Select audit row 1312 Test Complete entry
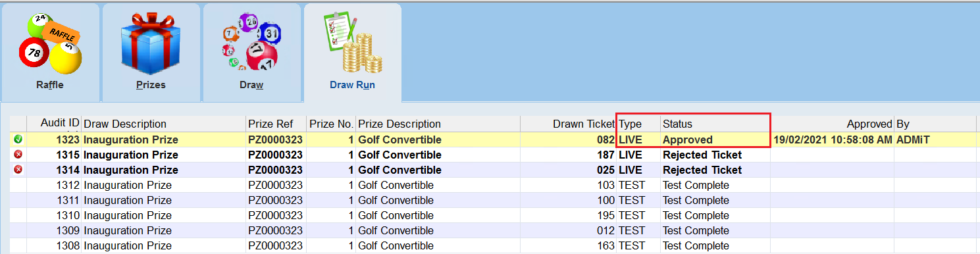Image resolution: width=980 pixels, height=254 pixels. [494, 185]
